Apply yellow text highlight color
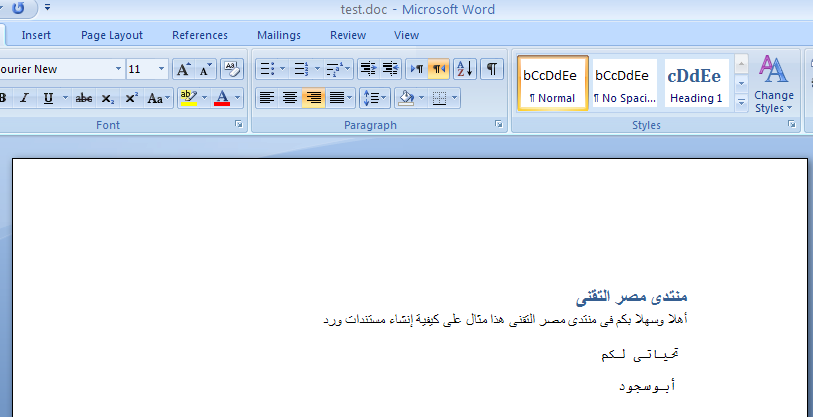The image size is (813, 417). click(x=189, y=98)
